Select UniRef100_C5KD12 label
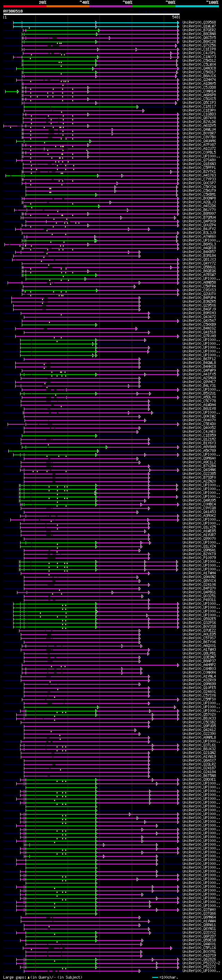The width and height of the screenshot is (222, 980). 199,60
